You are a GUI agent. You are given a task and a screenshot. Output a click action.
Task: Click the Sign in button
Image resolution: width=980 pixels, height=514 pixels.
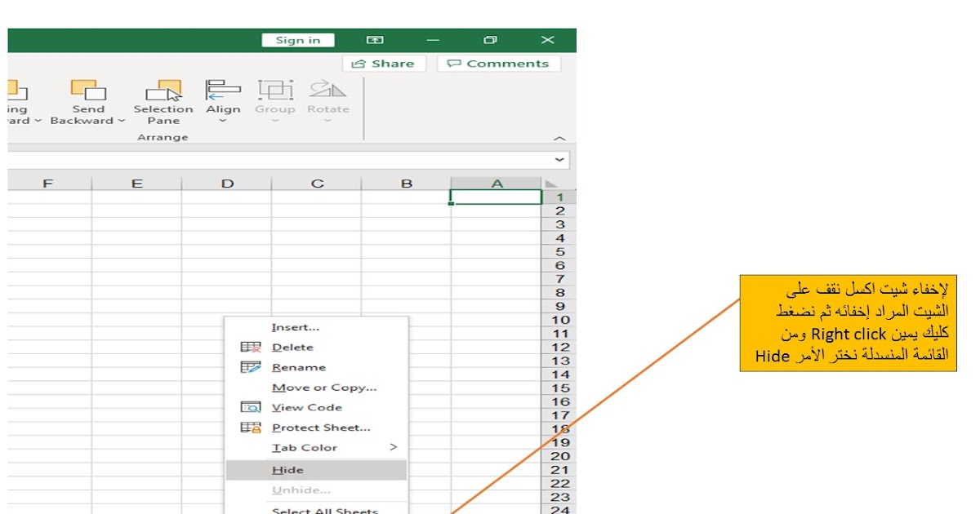pyautogui.click(x=298, y=39)
